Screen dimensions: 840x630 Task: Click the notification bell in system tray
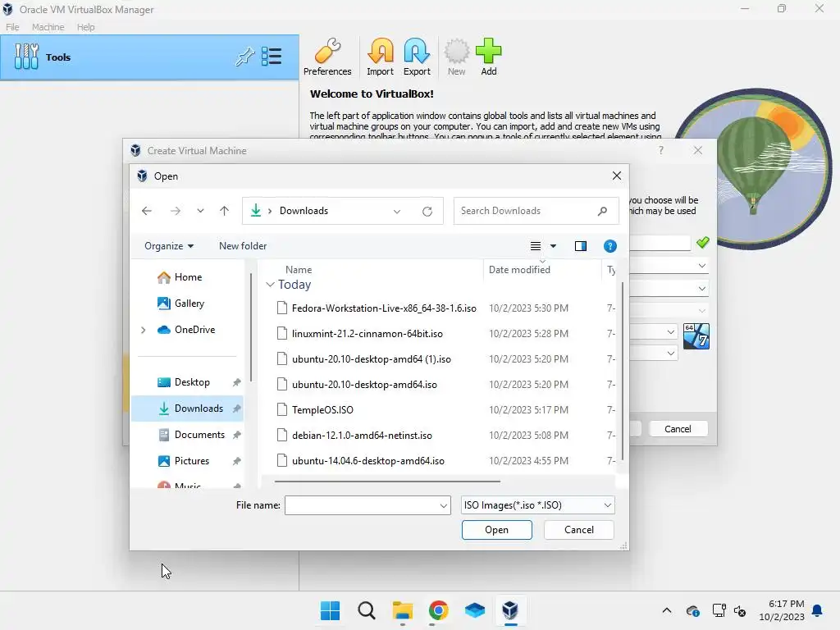tap(818, 610)
